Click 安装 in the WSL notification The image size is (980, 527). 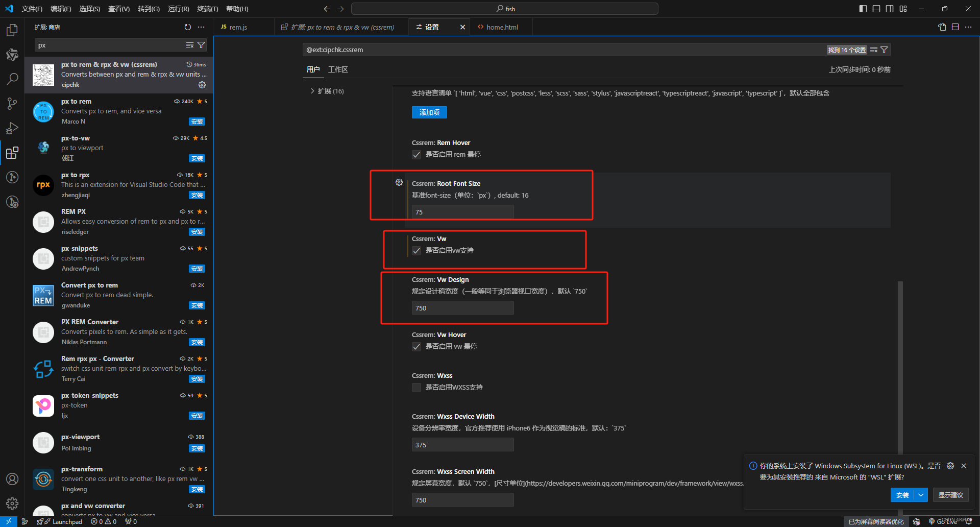pos(902,495)
